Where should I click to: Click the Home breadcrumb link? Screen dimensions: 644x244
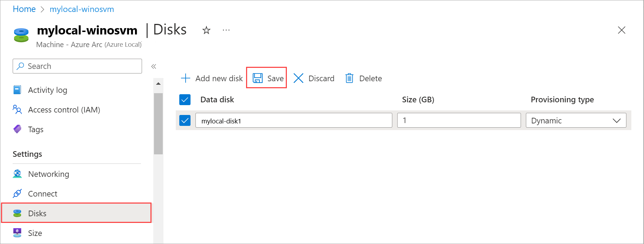point(24,9)
